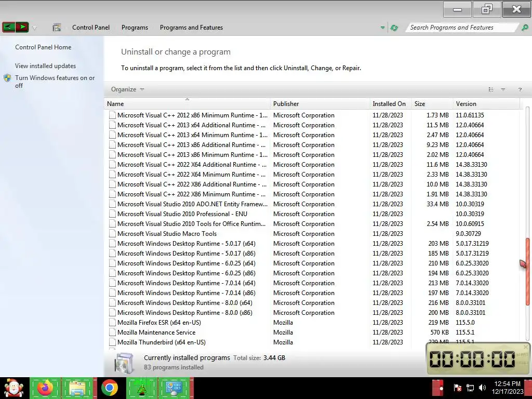Open the Christmas tree taskbar app
Image resolution: width=532 pixels, height=399 pixels.
[x=141, y=388]
